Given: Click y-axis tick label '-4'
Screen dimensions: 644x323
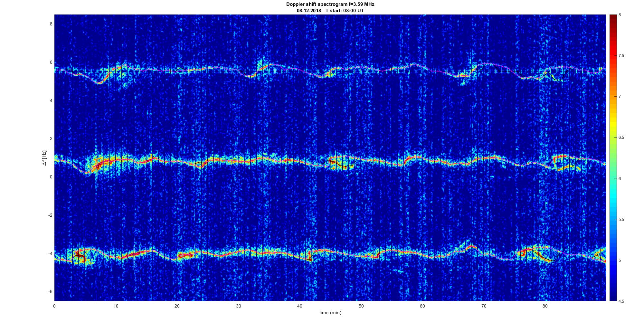Looking at the screenshot, I should 50,253.
